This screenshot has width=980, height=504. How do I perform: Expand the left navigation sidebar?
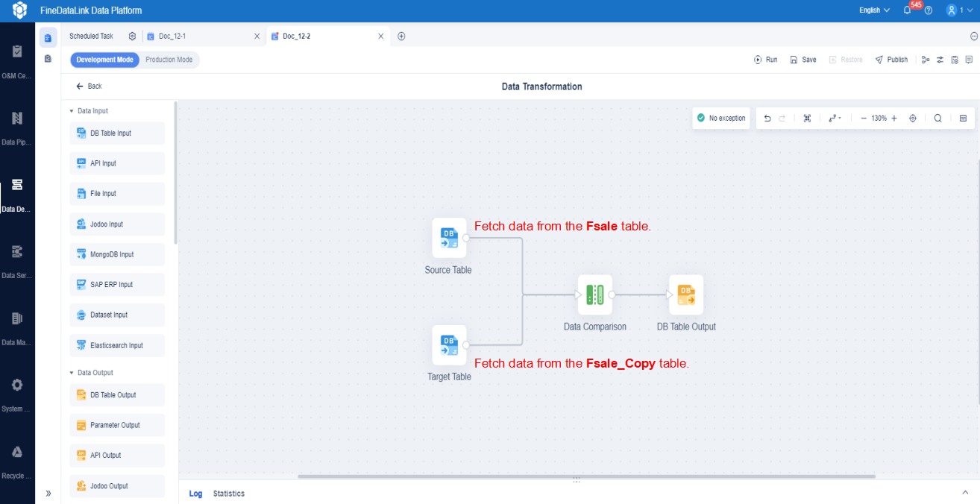48,493
